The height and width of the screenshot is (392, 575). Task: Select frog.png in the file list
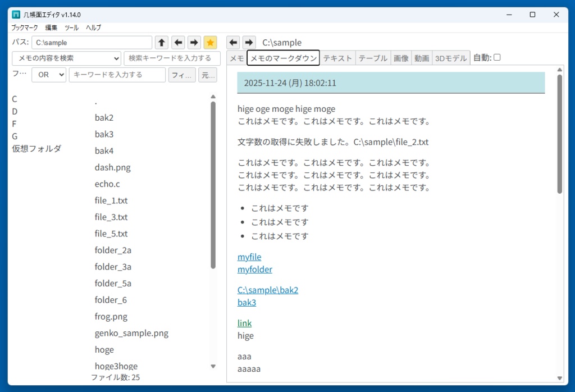pyautogui.click(x=111, y=316)
